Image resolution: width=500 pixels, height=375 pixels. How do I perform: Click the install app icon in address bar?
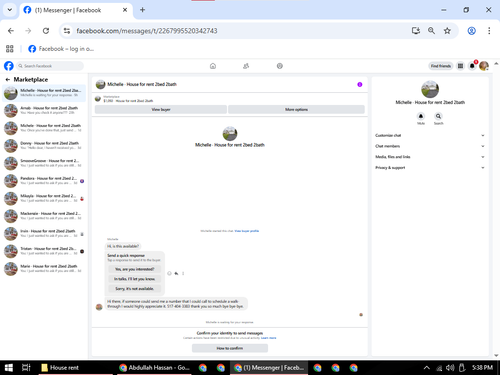[x=416, y=31]
